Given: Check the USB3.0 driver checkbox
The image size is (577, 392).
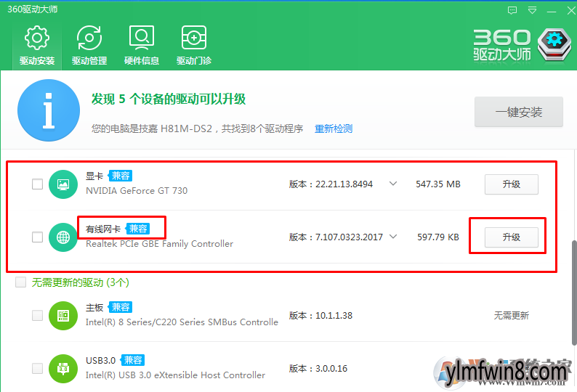Looking at the screenshot, I should click(x=37, y=368).
